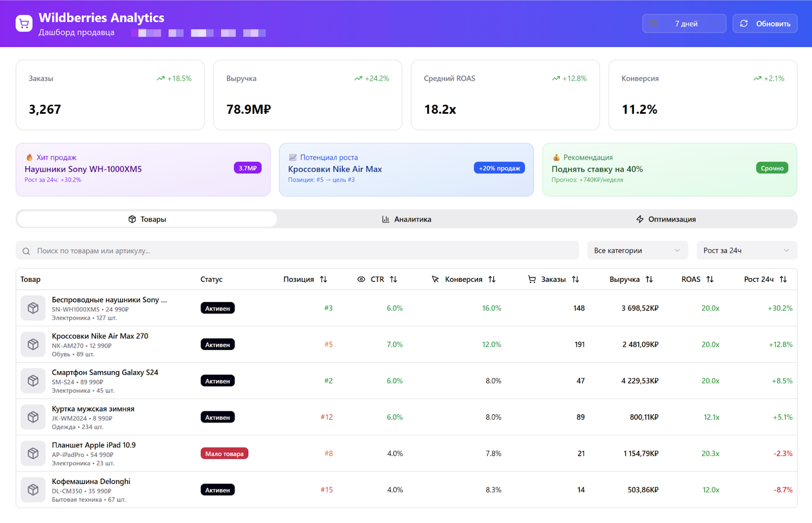Sort by Конверсия using its arrows icon
This screenshot has height=523, width=812.
(492, 279)
